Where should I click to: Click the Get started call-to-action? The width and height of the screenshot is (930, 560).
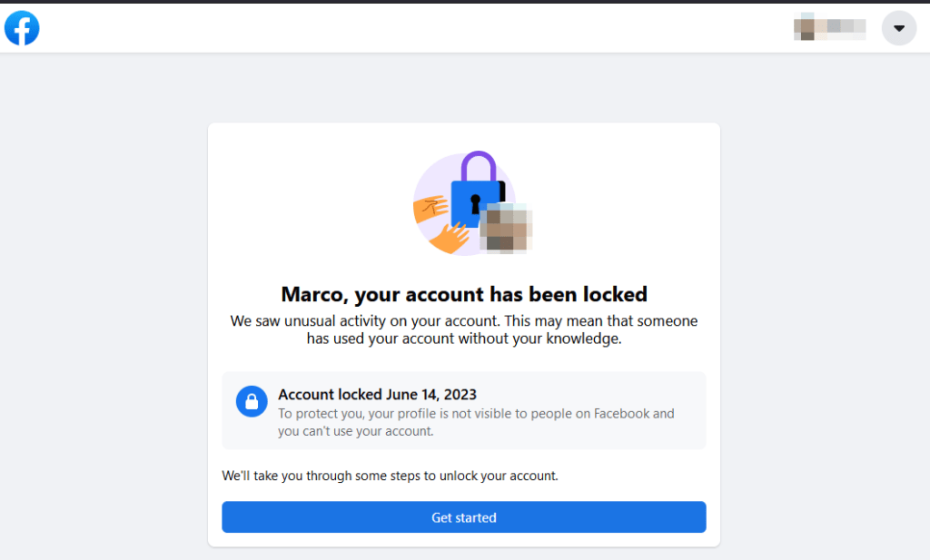(x=464, y=517)
